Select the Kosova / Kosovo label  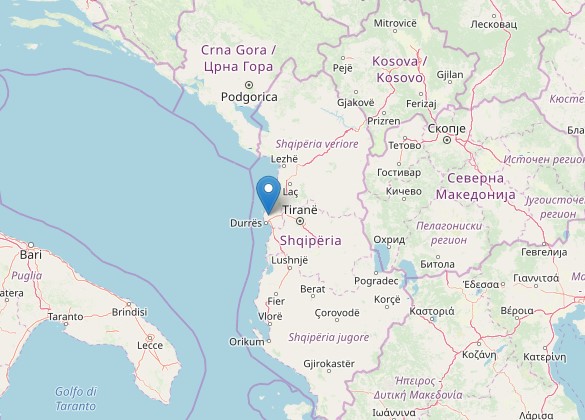400,69
